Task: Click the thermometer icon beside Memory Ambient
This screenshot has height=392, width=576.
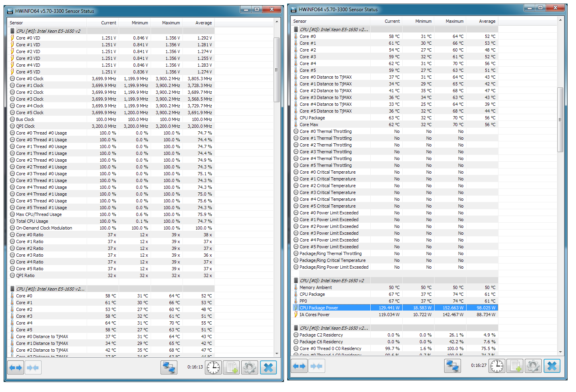Action: (296, 287)
